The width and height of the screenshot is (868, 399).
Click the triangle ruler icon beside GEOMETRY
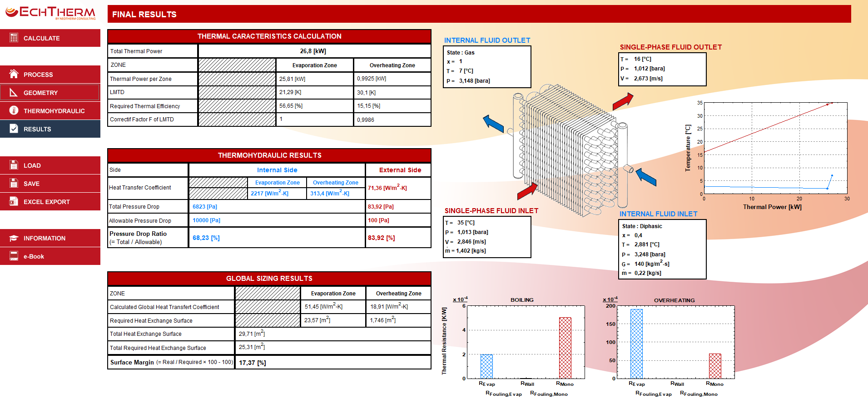(14, 92)
